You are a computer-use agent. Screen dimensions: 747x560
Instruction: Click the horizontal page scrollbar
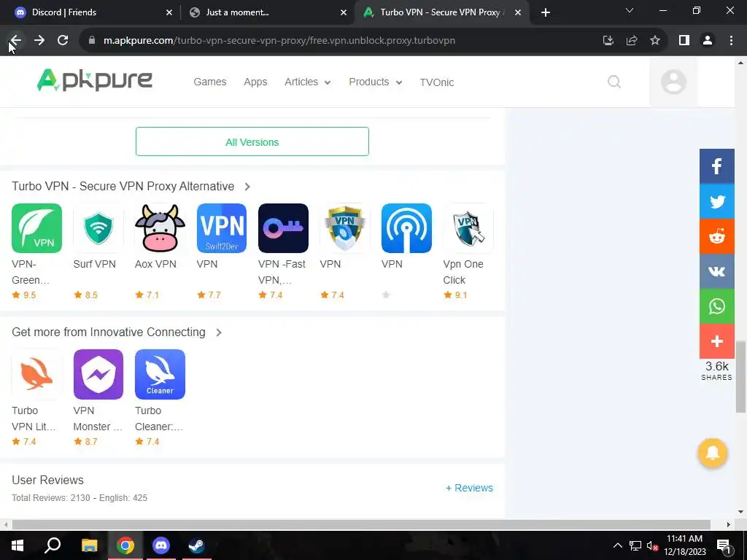coord(361,524)
